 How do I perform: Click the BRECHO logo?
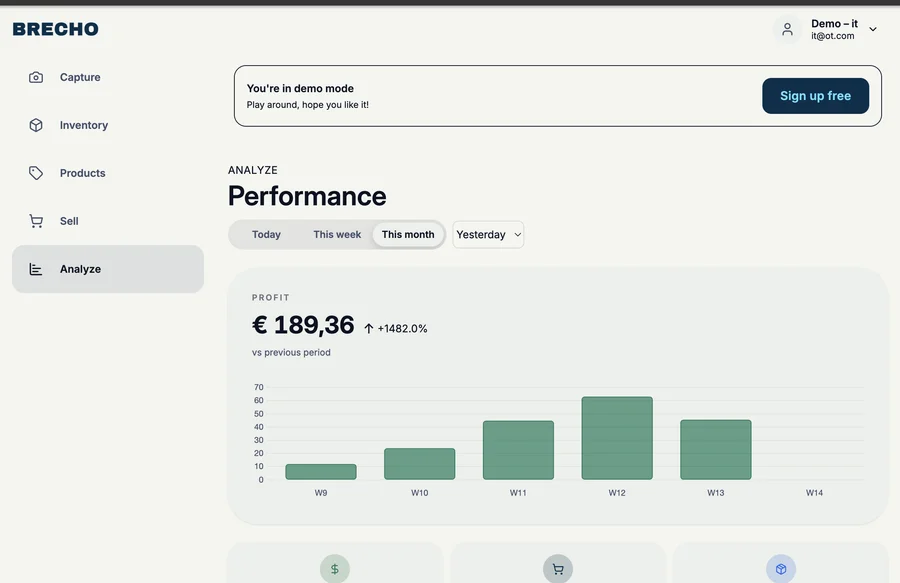[55, 28]
